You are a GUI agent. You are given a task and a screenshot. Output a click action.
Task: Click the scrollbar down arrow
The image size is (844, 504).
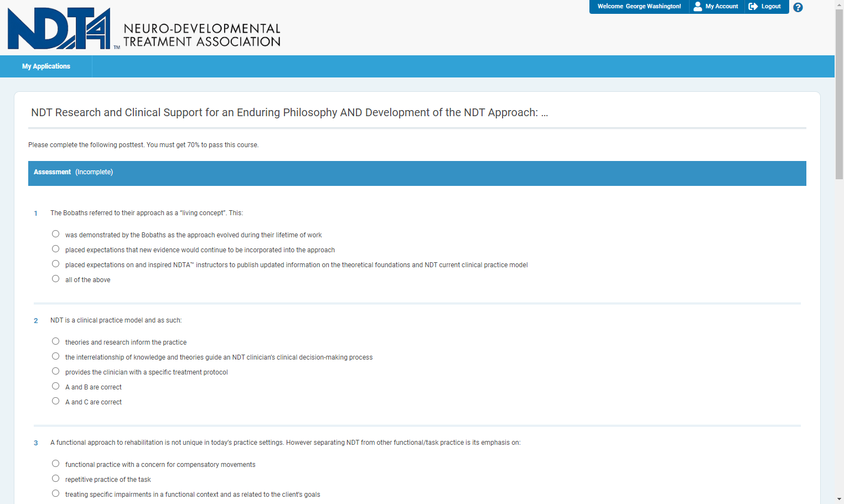[840, 499]
